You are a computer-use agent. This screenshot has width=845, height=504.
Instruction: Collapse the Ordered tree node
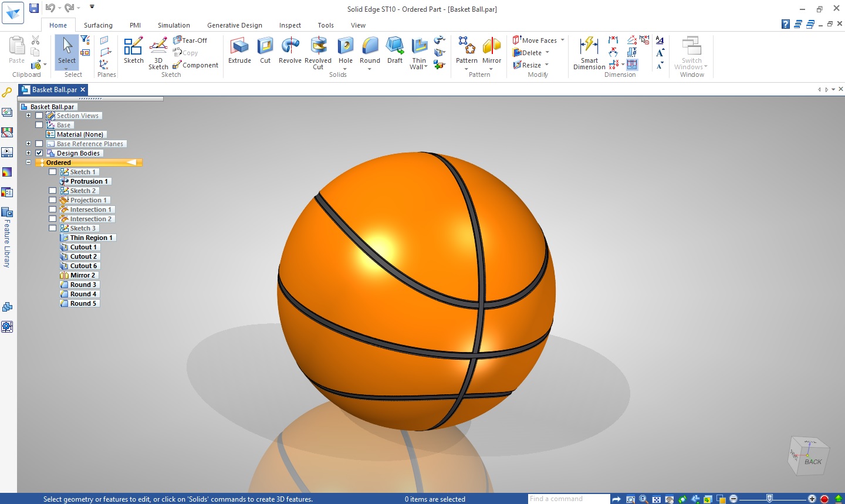click(x=28, y=163)
